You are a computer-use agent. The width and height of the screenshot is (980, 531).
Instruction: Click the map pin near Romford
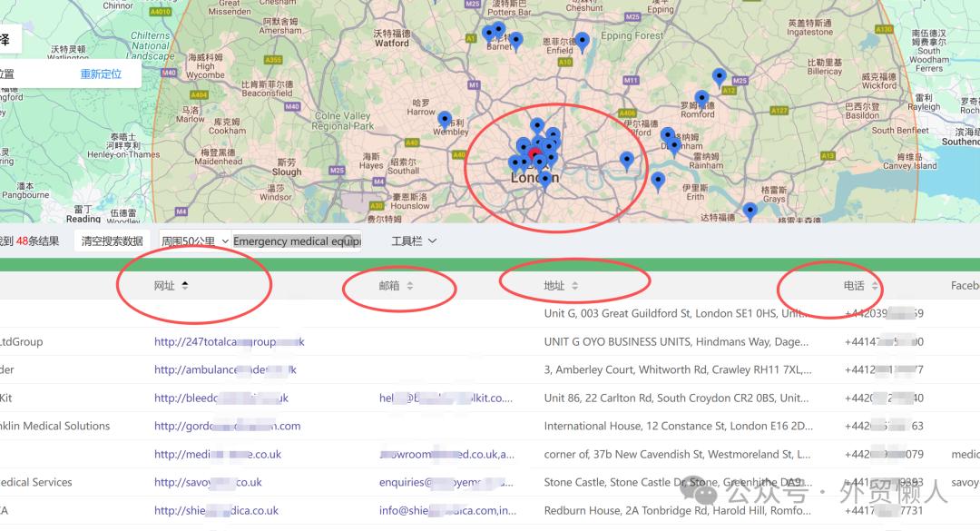pos(701,98)
